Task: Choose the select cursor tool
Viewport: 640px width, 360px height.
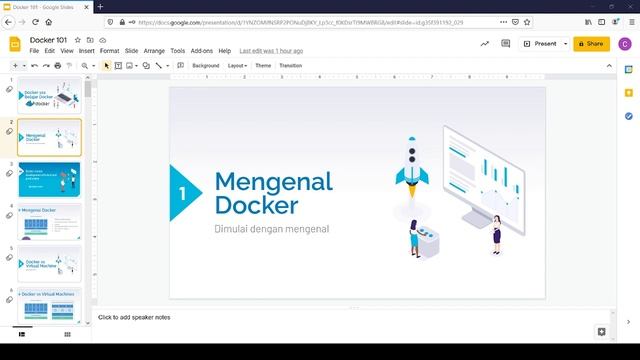Action: (x=107, y=66)
